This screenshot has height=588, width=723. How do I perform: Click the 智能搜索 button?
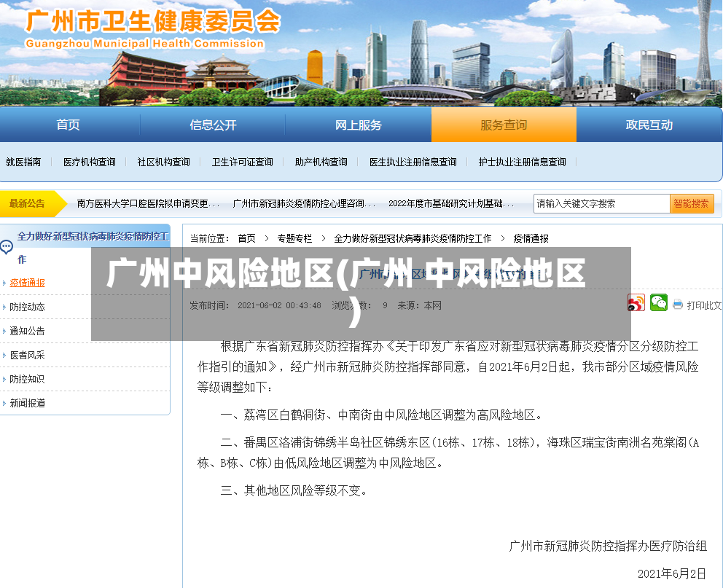(692, 203)
